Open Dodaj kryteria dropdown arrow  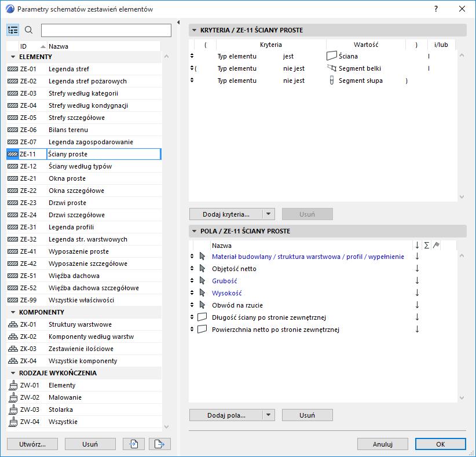point(268,214)
